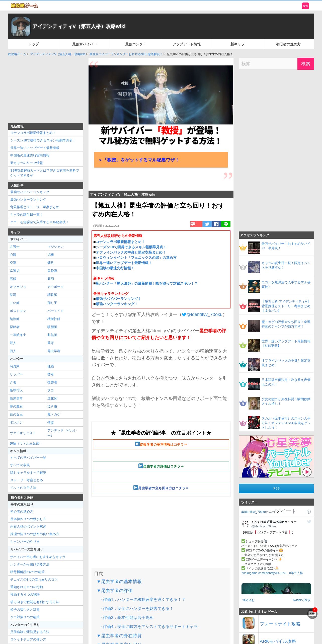322x644 pixels.
Task: Click the 「教授」をゲットするマル秘裏ワザ button
Action: tap(161, 160)
